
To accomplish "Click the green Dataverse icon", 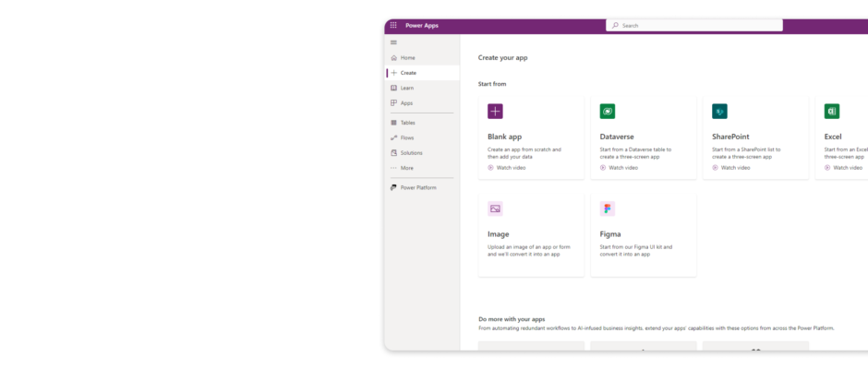I will pyautogui.click(x=608, y=112).
